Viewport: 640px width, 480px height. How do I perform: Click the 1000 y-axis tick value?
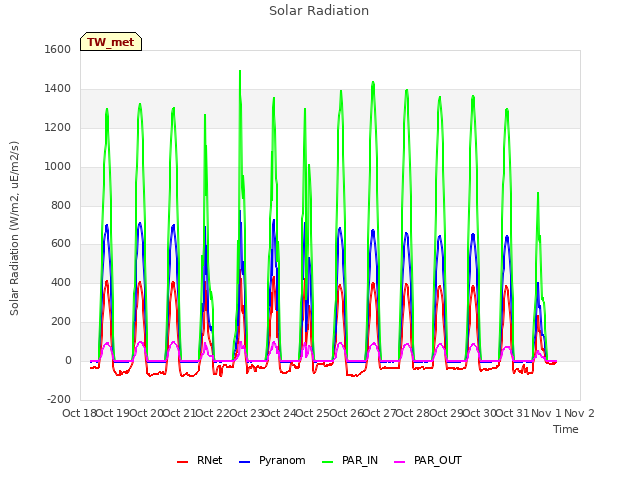click(58, 166)
